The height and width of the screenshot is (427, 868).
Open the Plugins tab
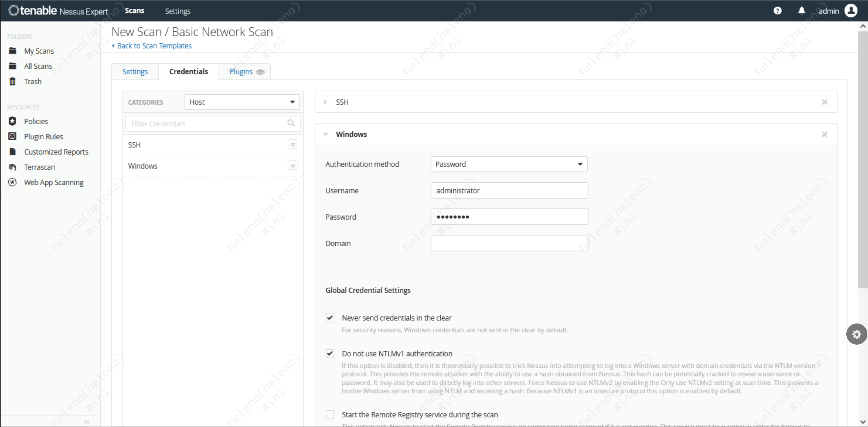pyautogui.click(x=241, y=72)
